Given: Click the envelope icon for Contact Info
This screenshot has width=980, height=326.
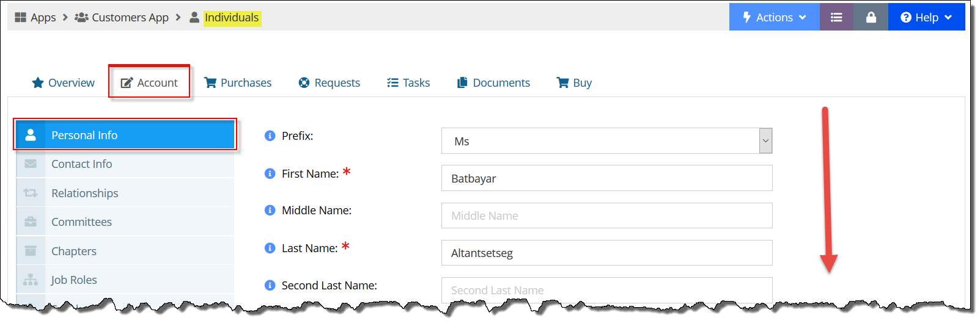Looking at the screenshot, I should tap(31, 164).
